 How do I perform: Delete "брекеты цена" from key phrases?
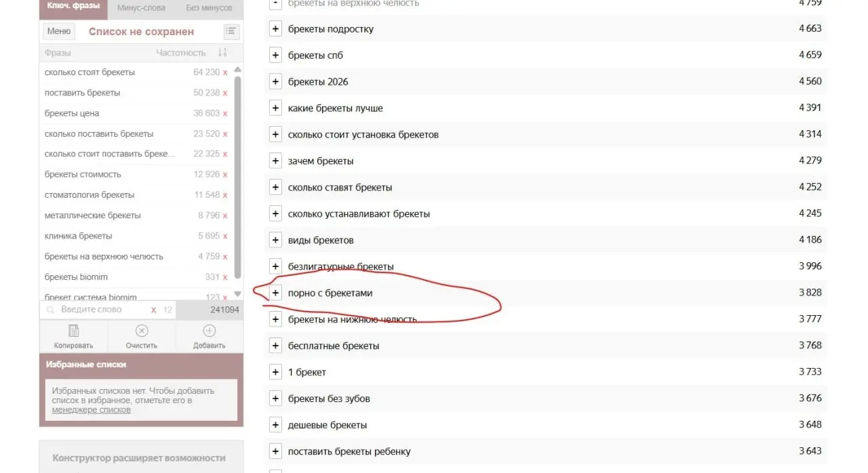point(225,114)
